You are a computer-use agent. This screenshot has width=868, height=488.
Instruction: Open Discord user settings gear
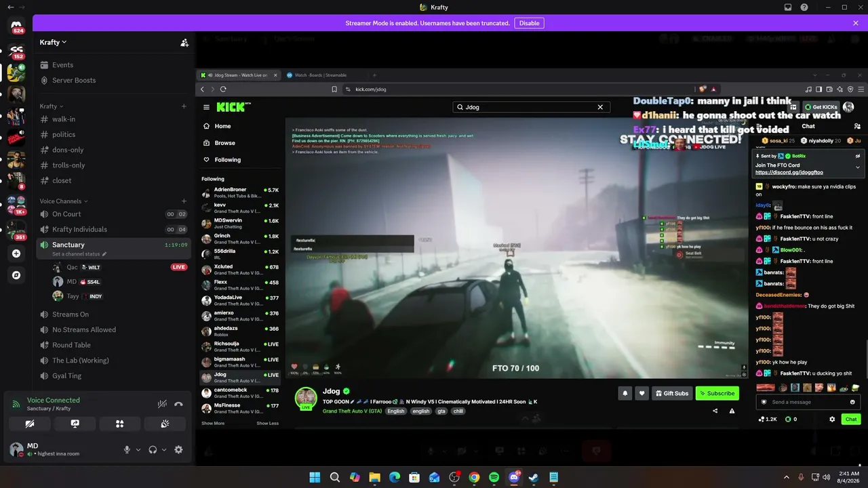(178, 449)
